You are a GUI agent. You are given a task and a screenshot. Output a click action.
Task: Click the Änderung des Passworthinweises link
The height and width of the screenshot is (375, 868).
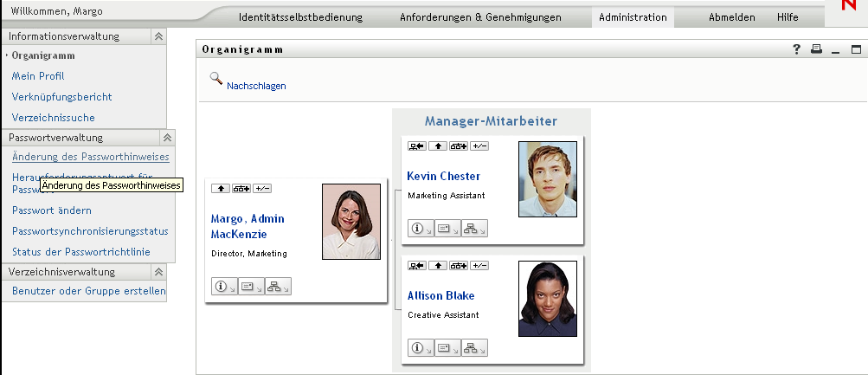[91, 157]
